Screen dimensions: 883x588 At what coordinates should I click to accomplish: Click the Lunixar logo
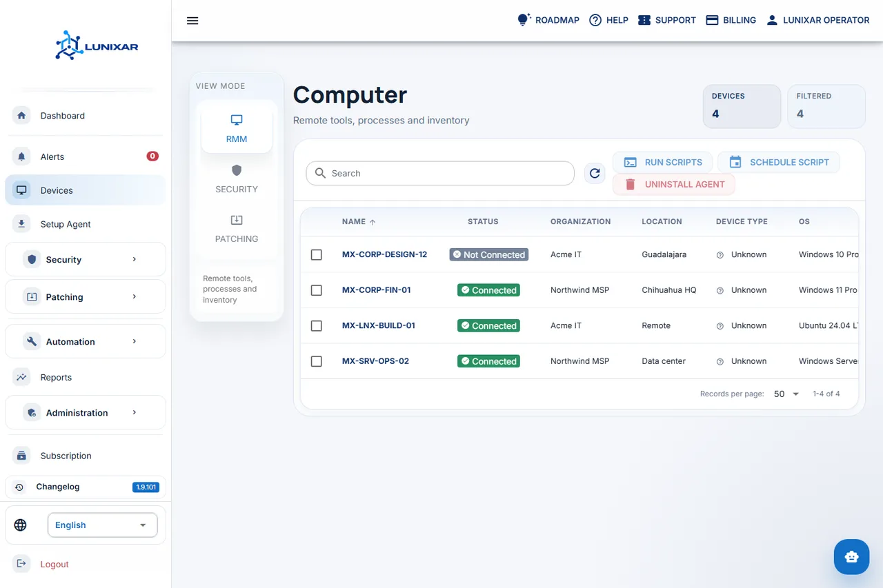pyautogui.click(x=97, y=45)
